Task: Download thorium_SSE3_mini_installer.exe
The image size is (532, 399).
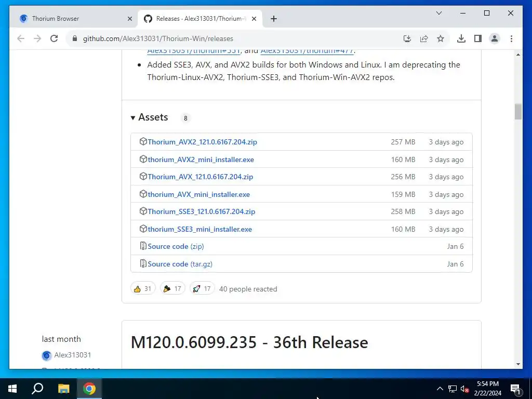Action: (199, 229)
